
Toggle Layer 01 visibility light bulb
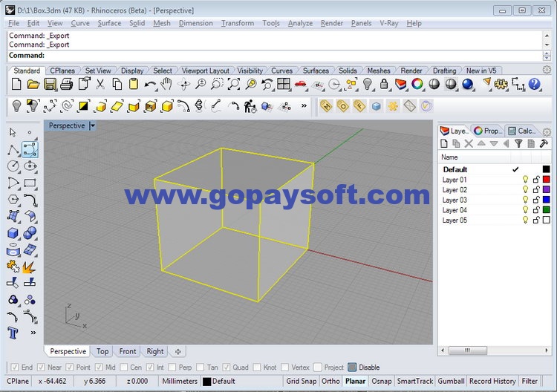[x=525, y=180]
